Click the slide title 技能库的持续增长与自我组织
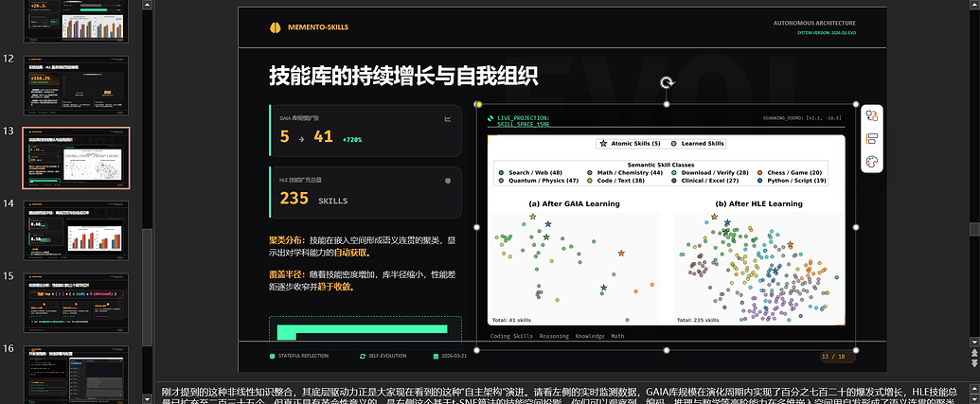This screenshot has width=980, height=404. [403, 76]
